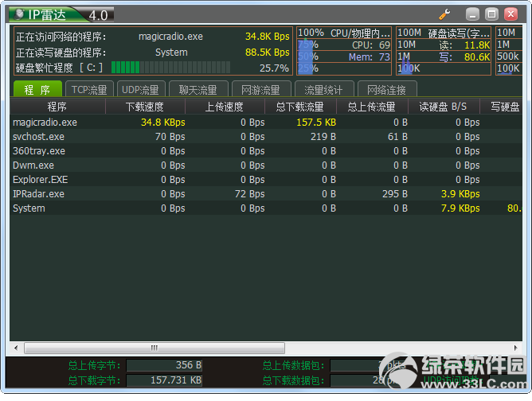Select the 聊天流量 tab

click(198, 89)
